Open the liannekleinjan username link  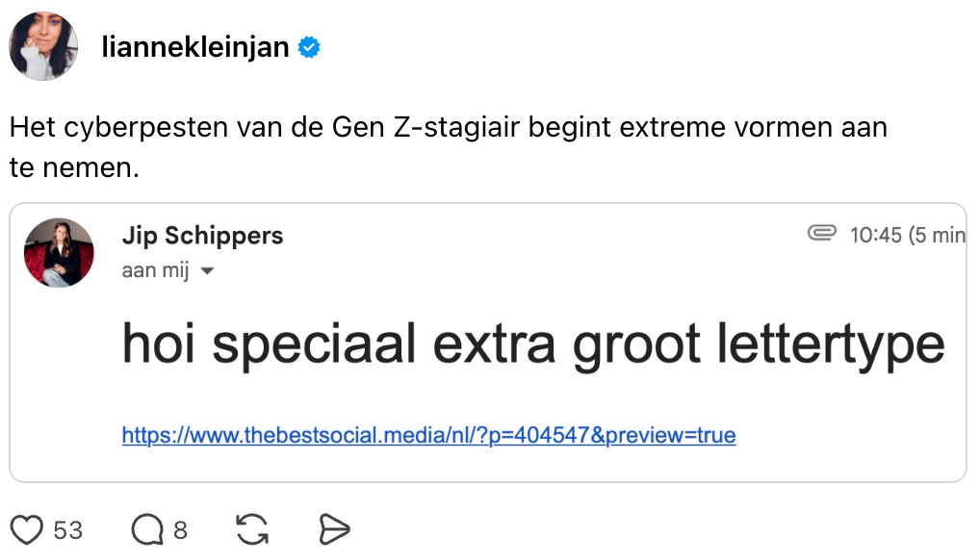tap(195, 47)
